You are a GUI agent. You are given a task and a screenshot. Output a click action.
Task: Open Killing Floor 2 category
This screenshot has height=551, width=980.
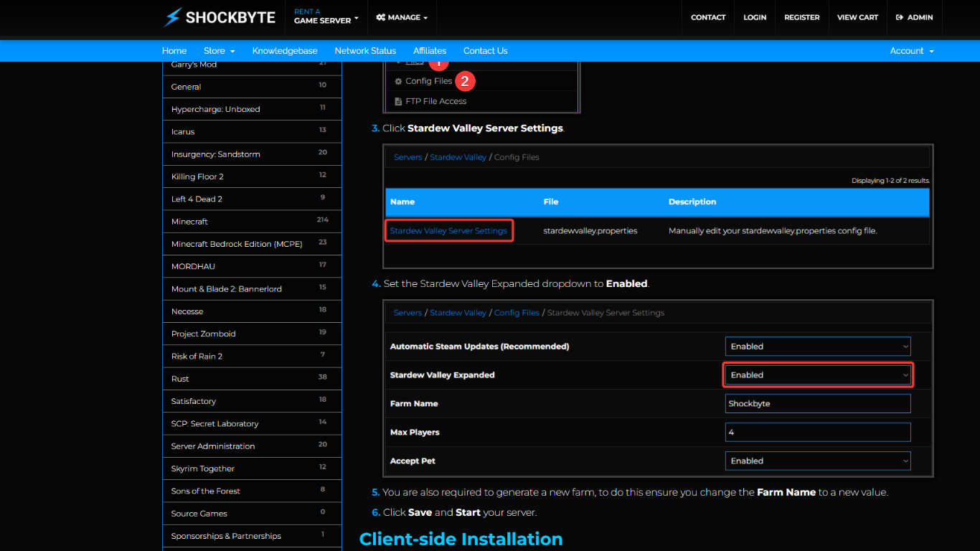click(252, 176)
